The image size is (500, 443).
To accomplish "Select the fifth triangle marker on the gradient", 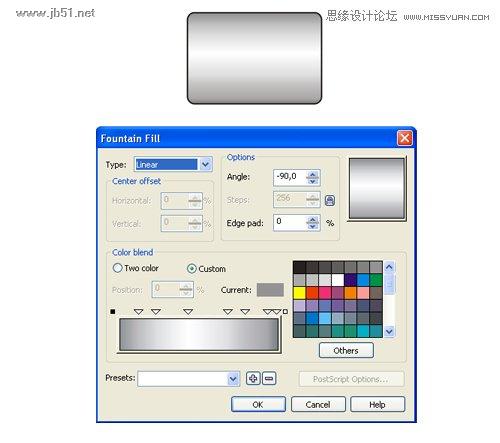I will pos(245,312).
